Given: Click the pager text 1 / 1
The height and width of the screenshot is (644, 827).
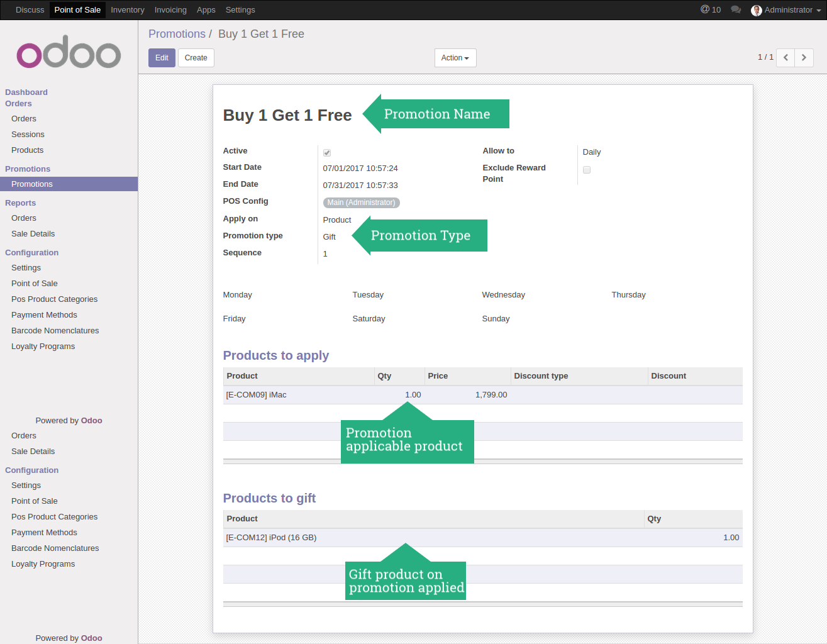Looking at the screenshot, I should 765,57.
